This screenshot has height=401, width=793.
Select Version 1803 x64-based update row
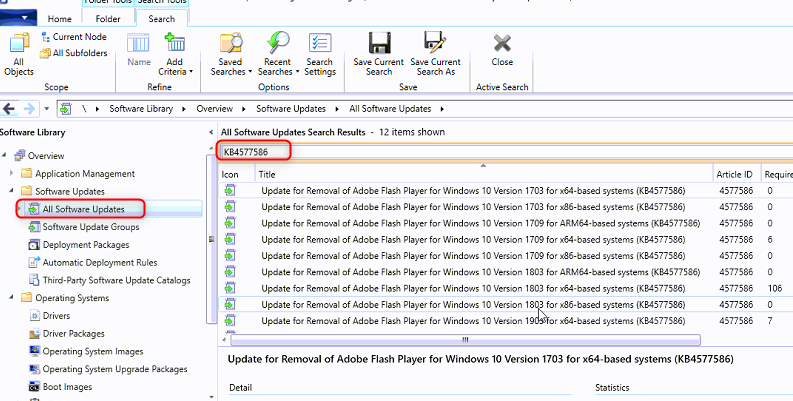[506, 288]
